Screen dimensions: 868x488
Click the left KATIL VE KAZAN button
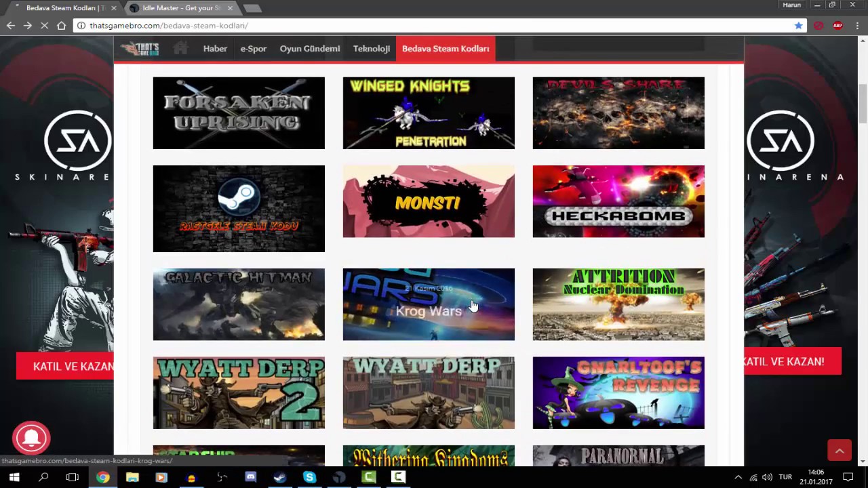coord(65,366)
